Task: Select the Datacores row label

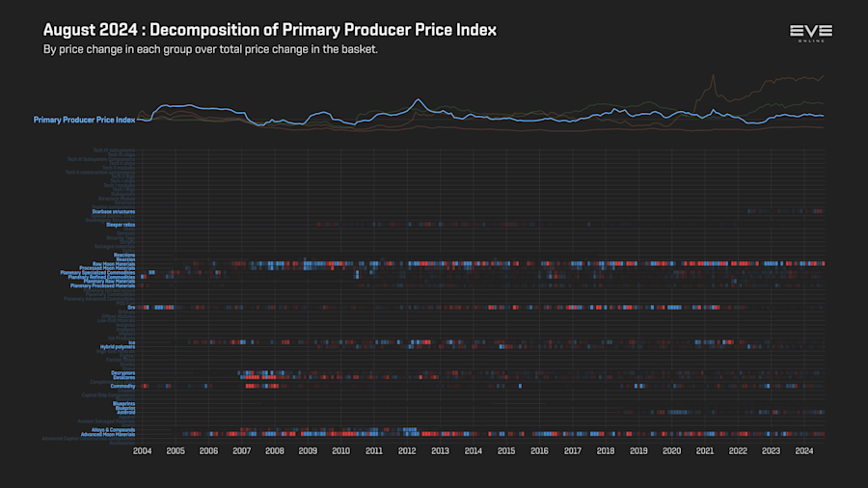Action: pos(124,377)
